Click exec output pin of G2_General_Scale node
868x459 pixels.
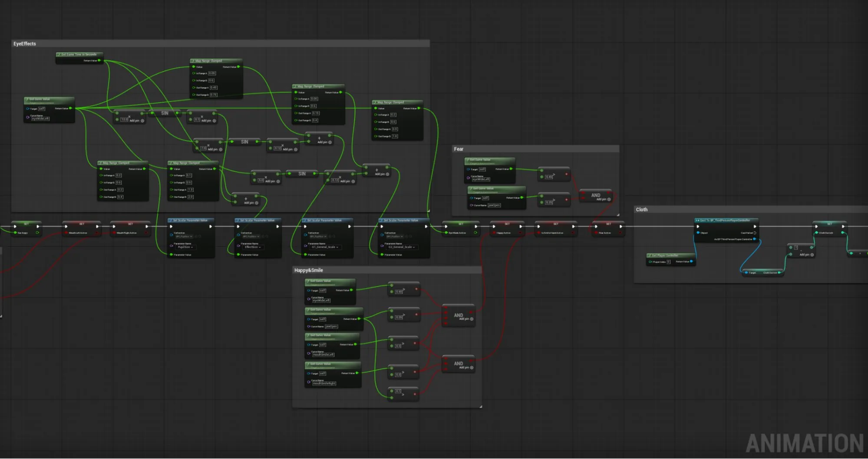[426, 226]
